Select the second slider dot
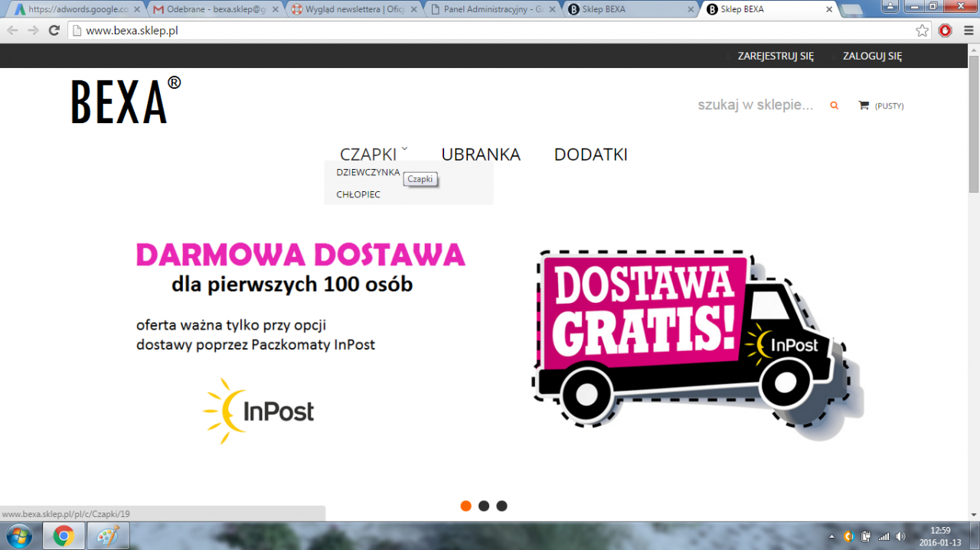The width and height of the screenshot is (980, 550). click(484, 506)
